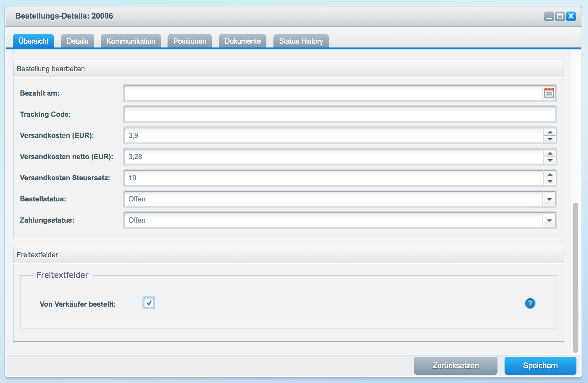Open the Positionen tab
Screen dimensions: 588x383
[190, 41]
